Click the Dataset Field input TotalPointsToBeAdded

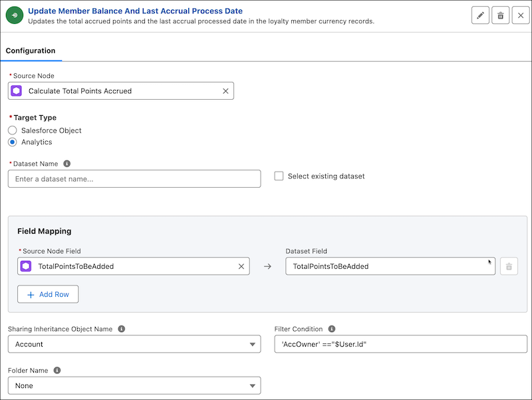coord(390,266)
